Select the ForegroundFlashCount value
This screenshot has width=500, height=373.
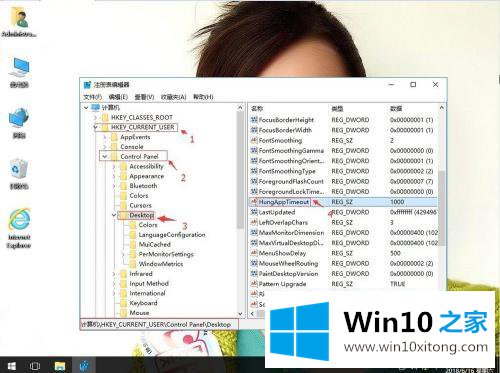tap(291, 181)
